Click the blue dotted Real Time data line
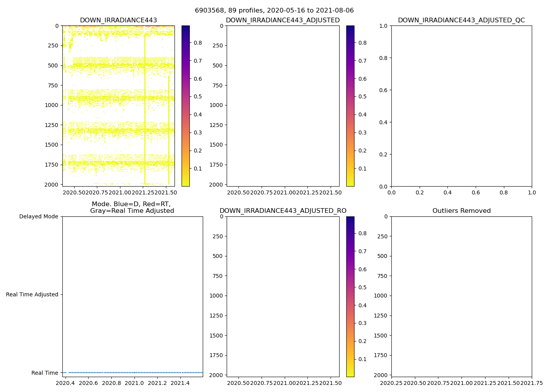549x392 pixels. 133,372
